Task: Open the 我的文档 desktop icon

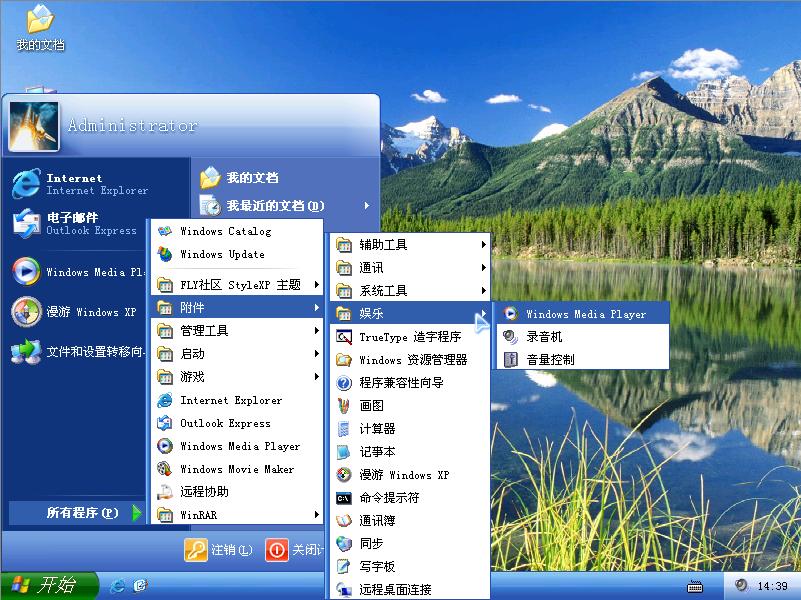Action: [40, 28]
